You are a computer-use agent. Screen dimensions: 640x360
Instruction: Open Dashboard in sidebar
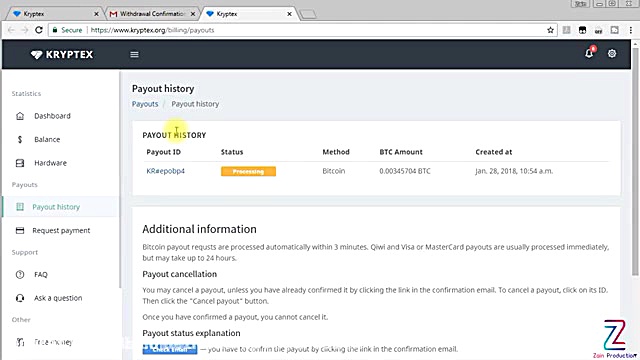point(52,116)
